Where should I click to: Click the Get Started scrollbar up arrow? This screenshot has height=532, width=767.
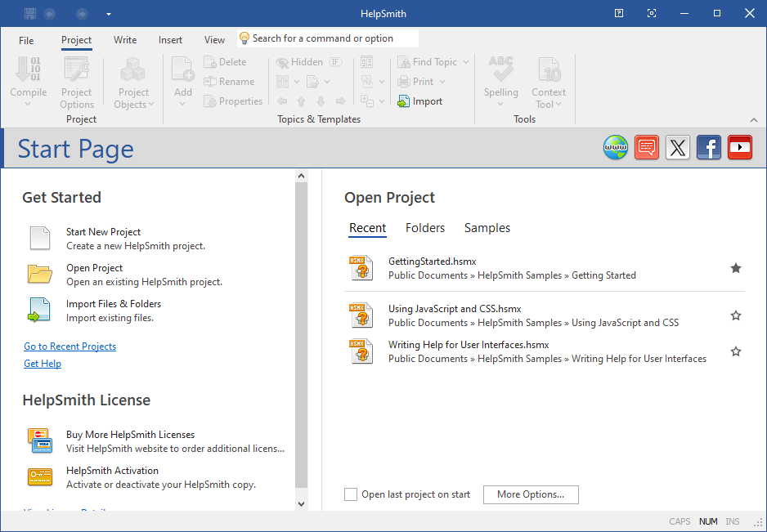(301, 176)
